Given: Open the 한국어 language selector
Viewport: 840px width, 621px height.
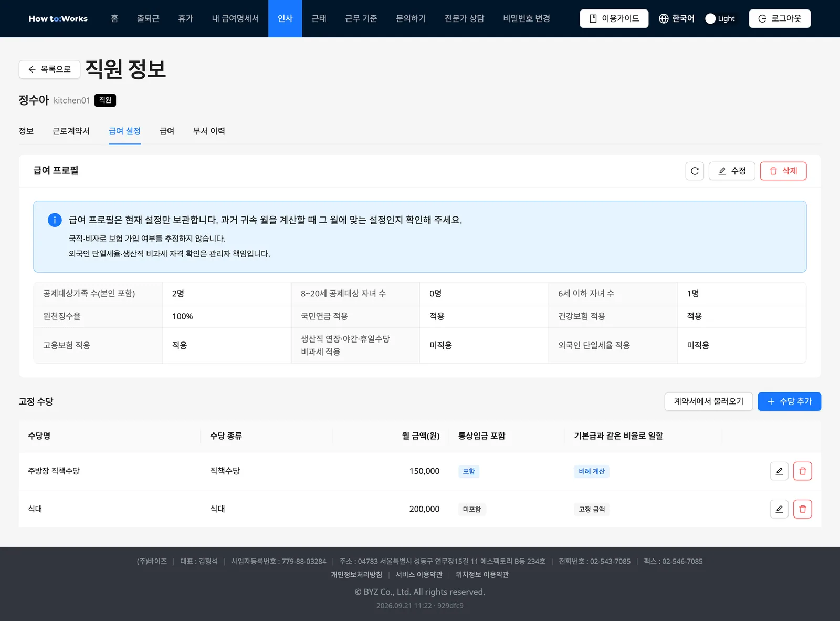Looking at the screenshot, I should 677,18.
